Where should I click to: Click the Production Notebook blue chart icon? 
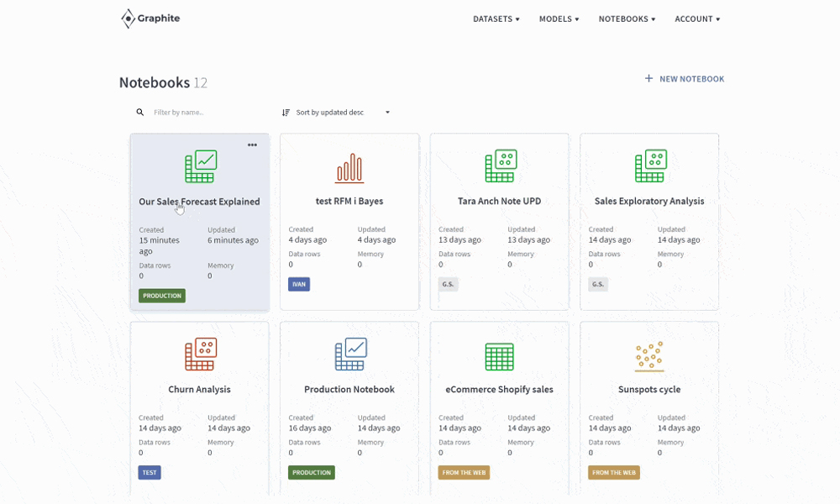pos(351,354)
